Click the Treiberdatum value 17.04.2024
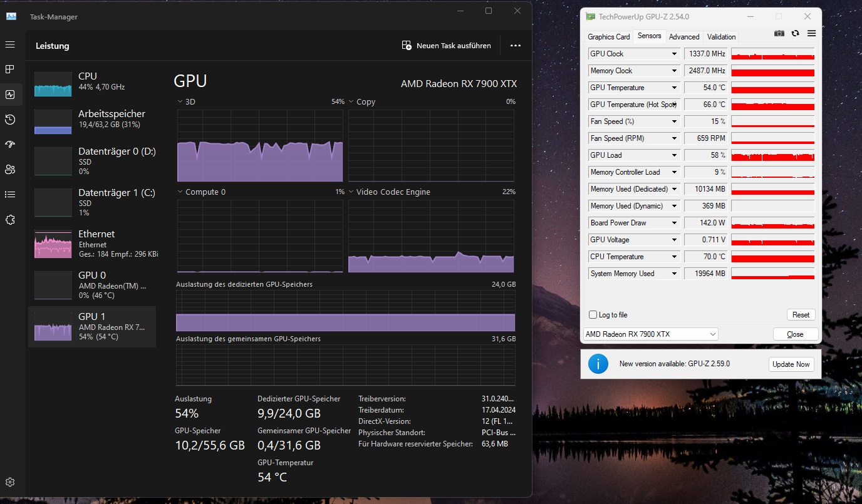Image resolution: width=862 pixels, height=504 pixels. click(499, 410)
